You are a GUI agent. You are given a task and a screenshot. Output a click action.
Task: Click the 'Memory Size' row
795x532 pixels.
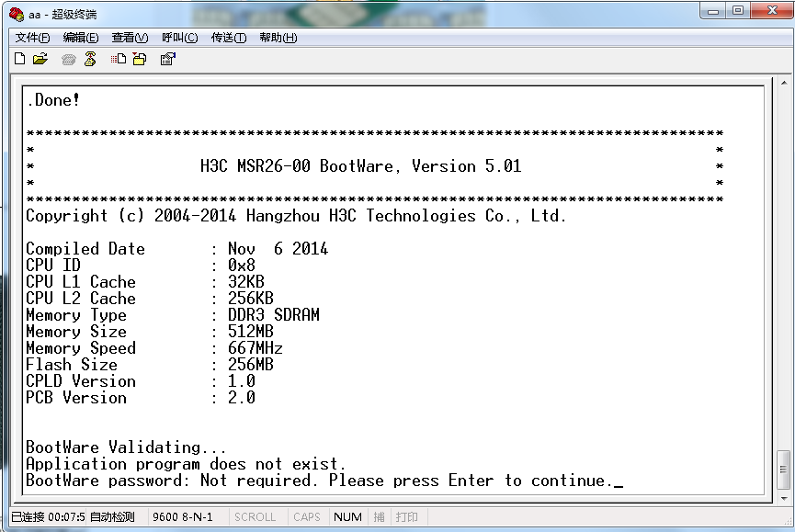[150, 332]
